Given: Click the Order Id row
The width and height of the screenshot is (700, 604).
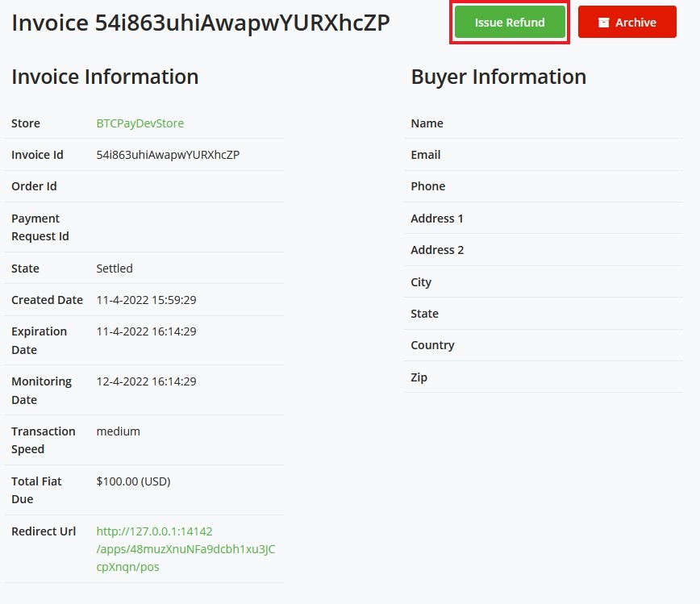Looking at the screenshot, I should coord(144,186).
